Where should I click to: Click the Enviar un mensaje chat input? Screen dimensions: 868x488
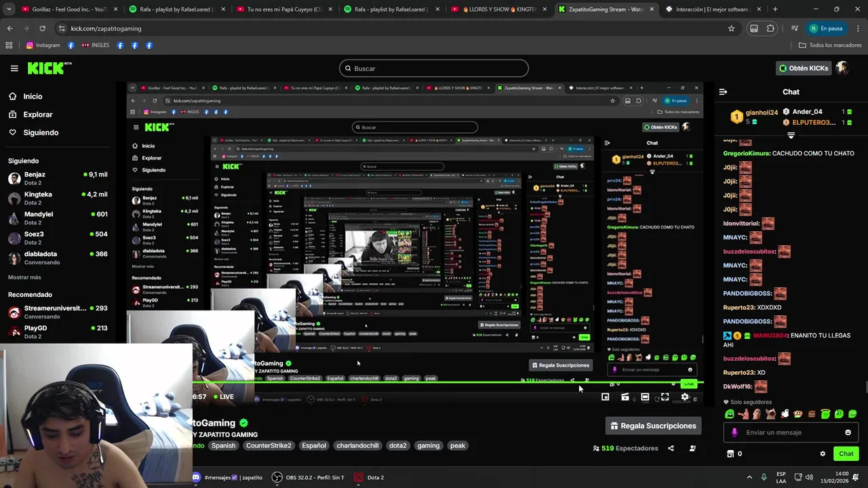pos(790,432)
